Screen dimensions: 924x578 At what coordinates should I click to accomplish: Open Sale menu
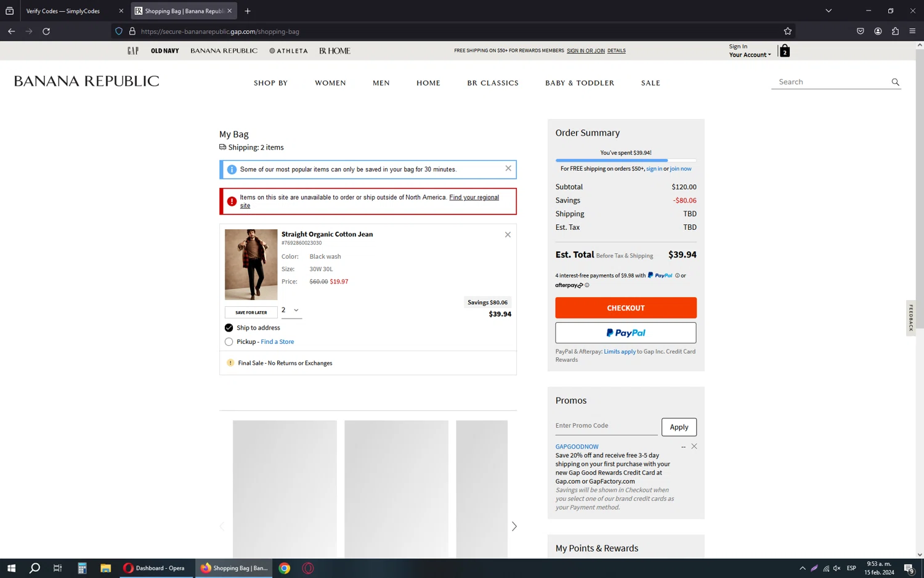click(x=650, y=83)
